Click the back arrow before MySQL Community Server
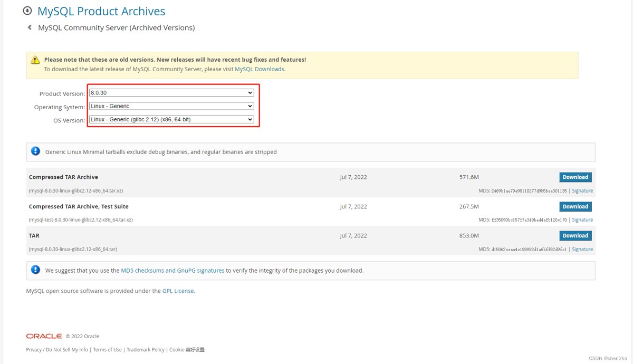Viewport: 633px width, 364px height. pos(30,27)
